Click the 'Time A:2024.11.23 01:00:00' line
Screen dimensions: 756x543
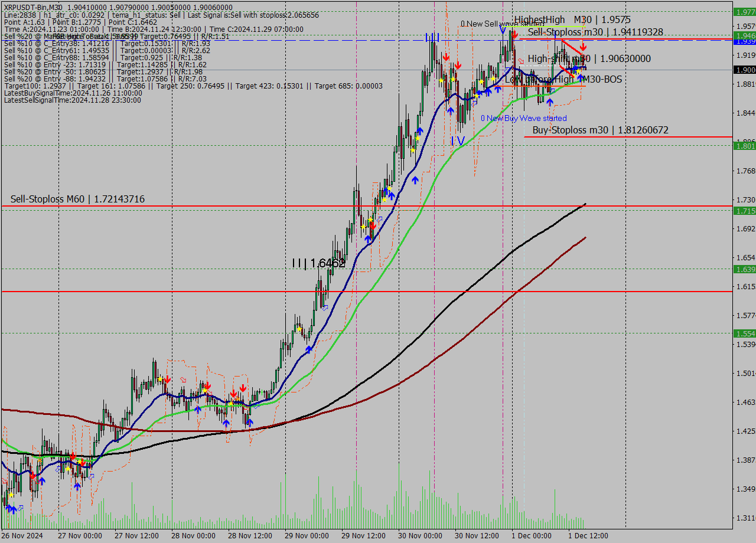pyautogui.click(x=154, y=30)
